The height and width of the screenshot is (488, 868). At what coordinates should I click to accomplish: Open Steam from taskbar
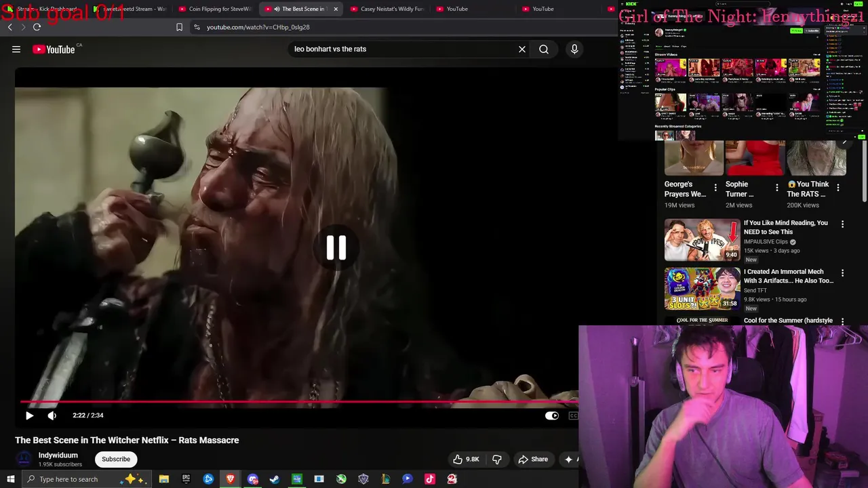coord(275,479)
